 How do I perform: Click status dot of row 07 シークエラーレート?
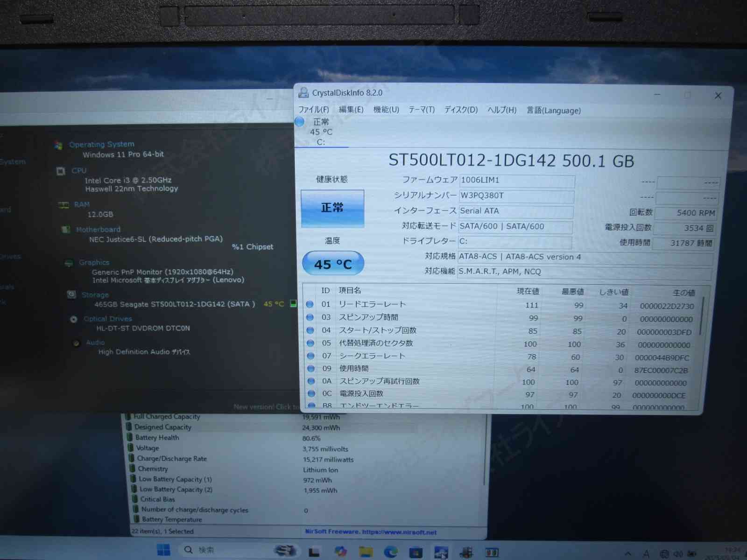click(310, 356)
